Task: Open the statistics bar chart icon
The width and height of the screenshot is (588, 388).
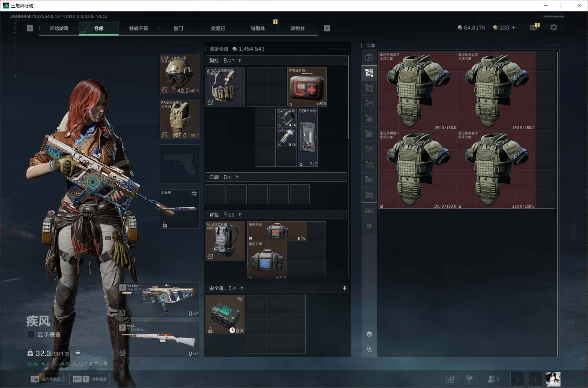Action: [450, 379]
